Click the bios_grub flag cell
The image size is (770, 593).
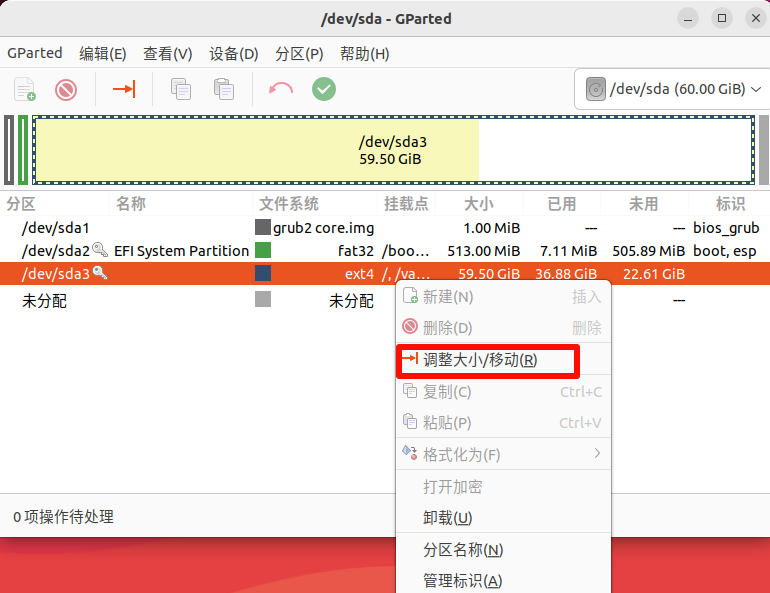point(726,228)
